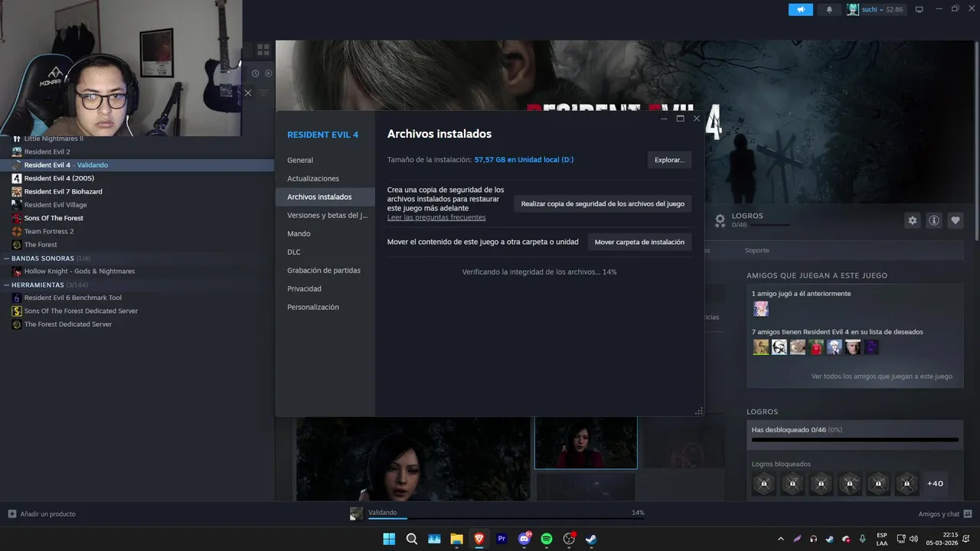Viewport: 980px width, 551px height.
Task: Open the advanced library filter icon
Action: [264, 93]
